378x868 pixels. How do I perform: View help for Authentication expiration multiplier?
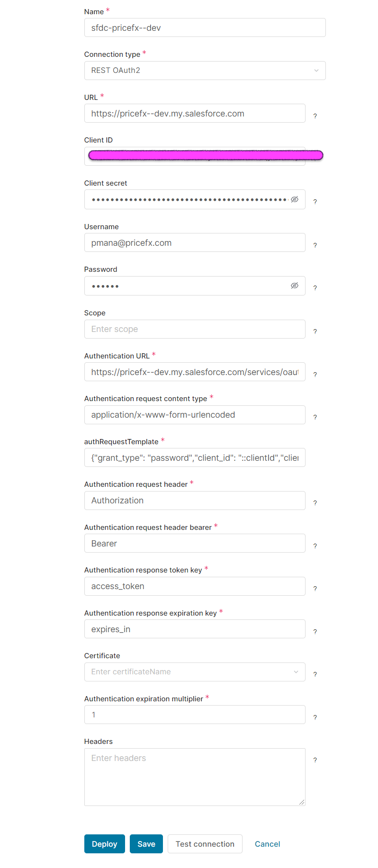pyautogui.click(x=315, y=717)
